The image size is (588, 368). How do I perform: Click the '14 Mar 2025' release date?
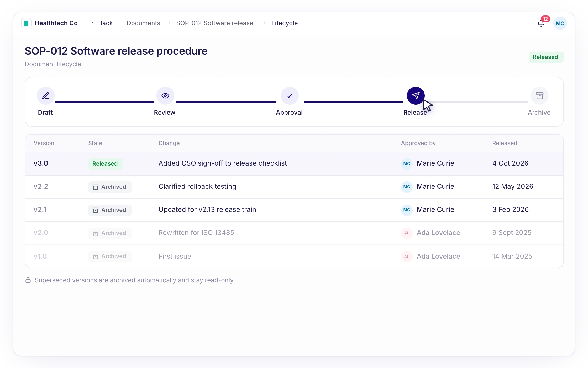click(512, 256)
